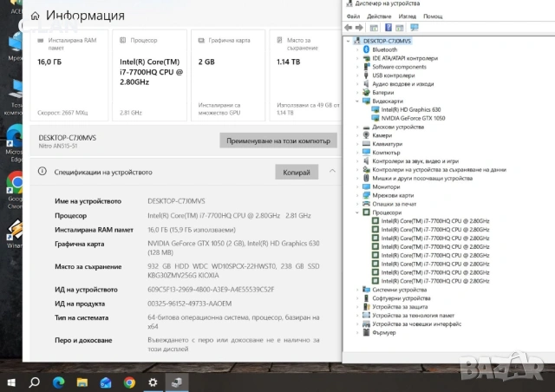Select the Клавиатури device category
The width and height of the screenshot is (555, 392).
pos(388,144)
